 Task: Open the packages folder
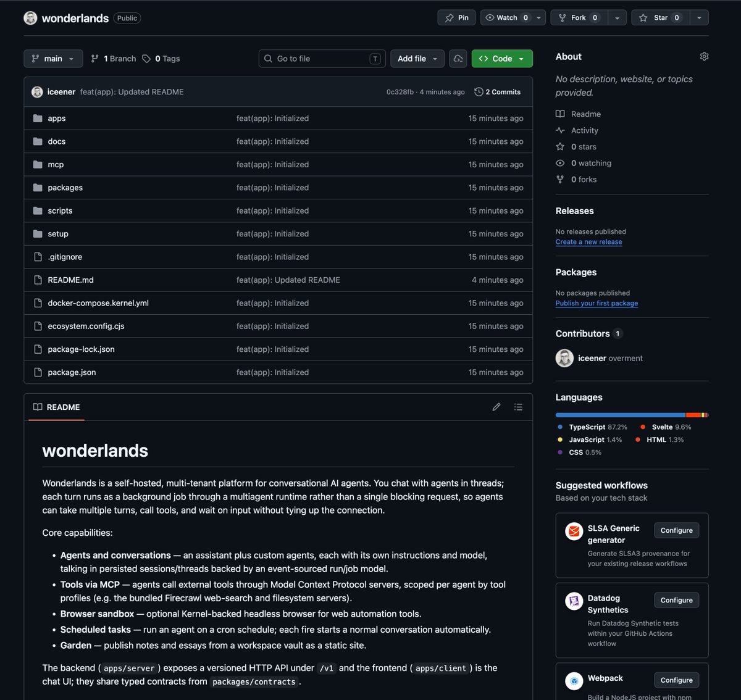tap(65, 188)
